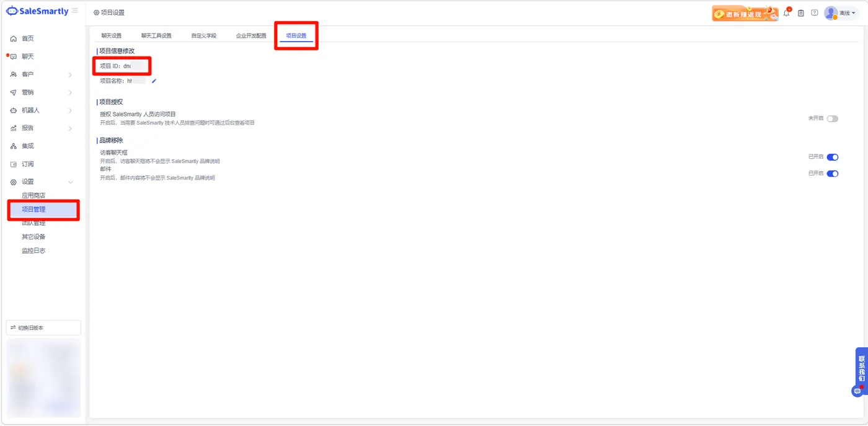This screenshot has width=868, height=426.
Task: Click the swap icon beside 切换旧版本
Action: click(13, 327)
